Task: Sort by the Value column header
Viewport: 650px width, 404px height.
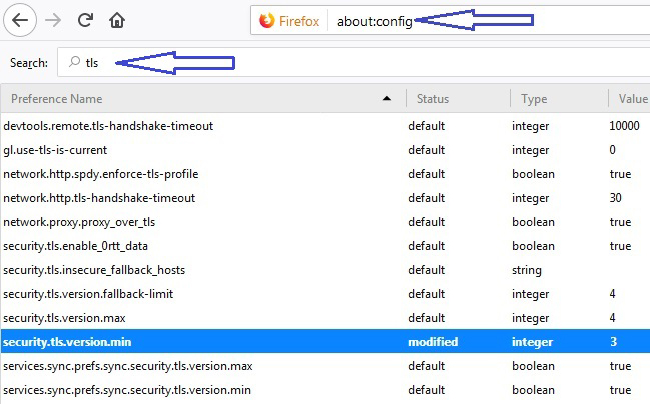Action: tap(629, 99)
